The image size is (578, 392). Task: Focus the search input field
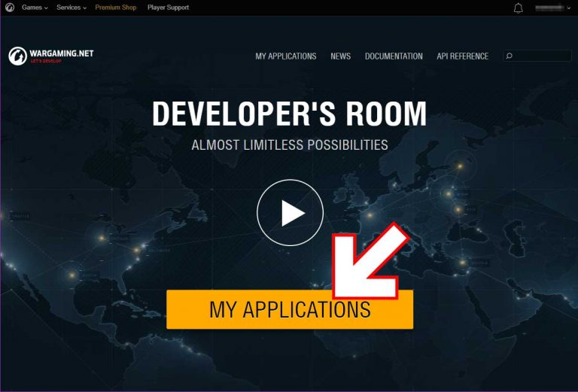click(x=542, y=56)
